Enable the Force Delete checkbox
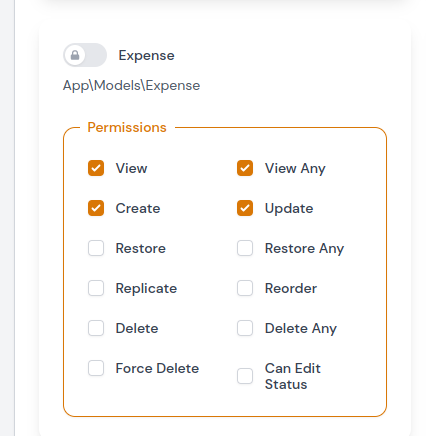The height and width of the screenshot is (436, 426). [96, 368]
